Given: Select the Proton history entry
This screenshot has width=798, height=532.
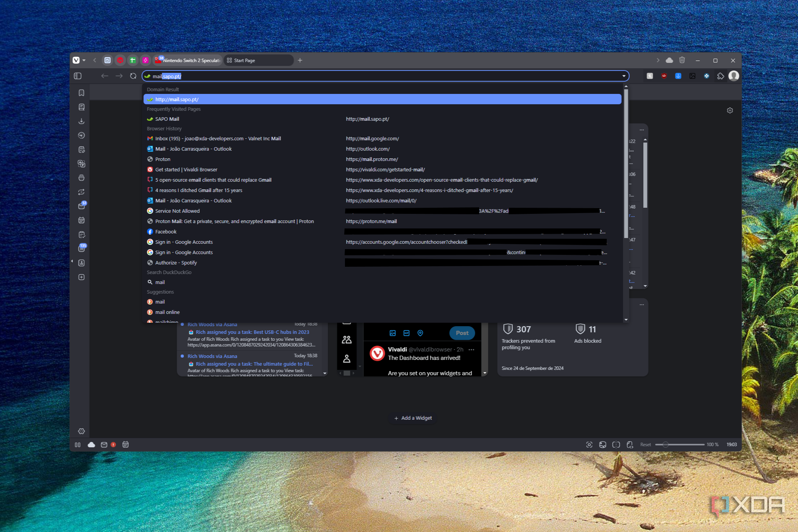Looking at the screenshot, I should pos(382,159).
